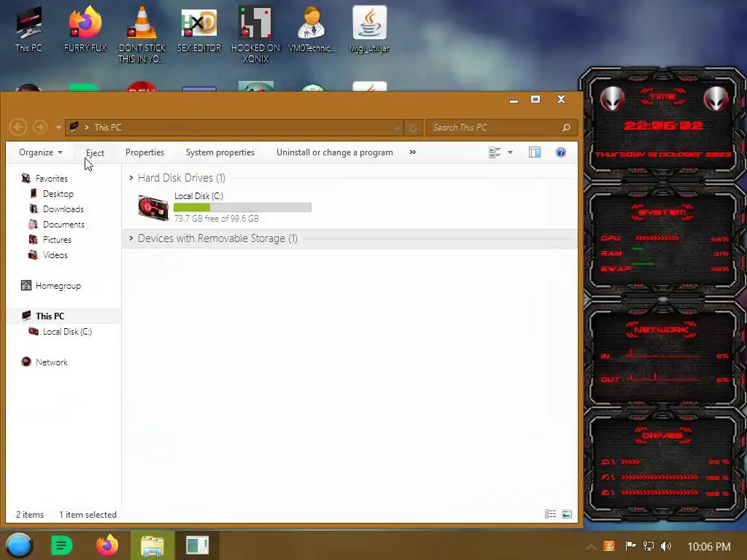The image size is (747, 560).
Task: Refresh the This PC view
Action: point(413,128)
